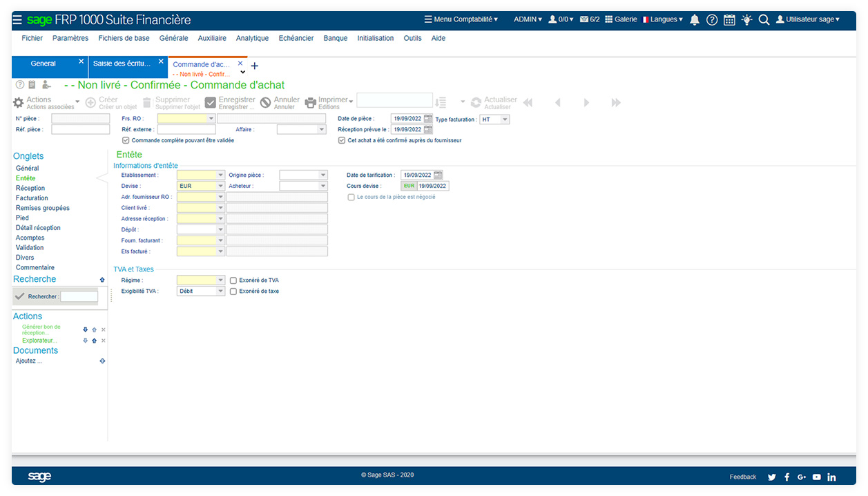Open the YouTube link in the footer
Viewport: 868px width, 496px height.
[817, 477]
